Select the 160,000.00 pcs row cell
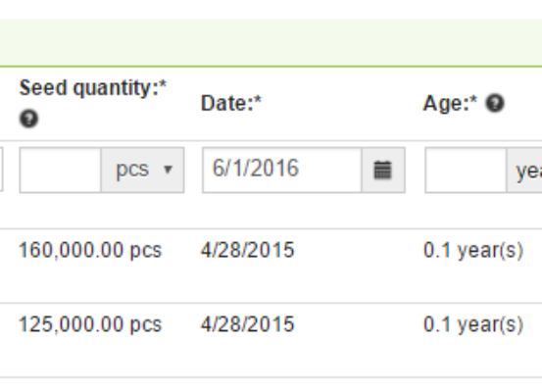The height and width of the screenshot is (392, 542). tap(90, 250)
